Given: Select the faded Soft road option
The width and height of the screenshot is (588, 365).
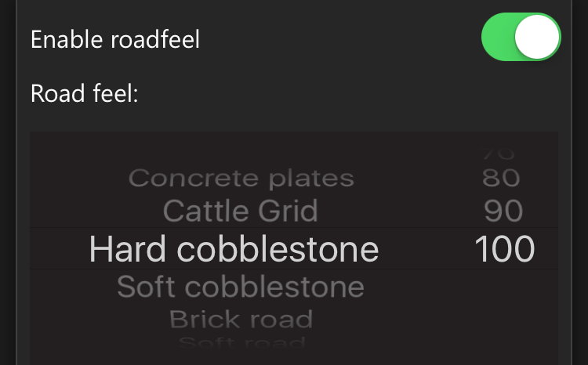Looking at the screenshot, I should [x=242, y=342].
